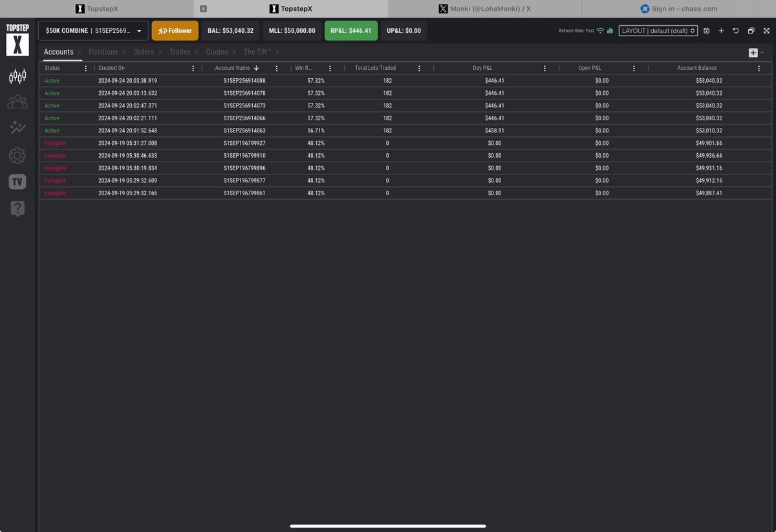
Task: Click the save layout disk icon
Action: [706, 30]
